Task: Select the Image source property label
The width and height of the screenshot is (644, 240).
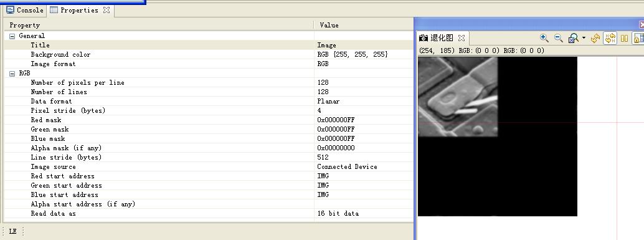Action: coord(53,167)
